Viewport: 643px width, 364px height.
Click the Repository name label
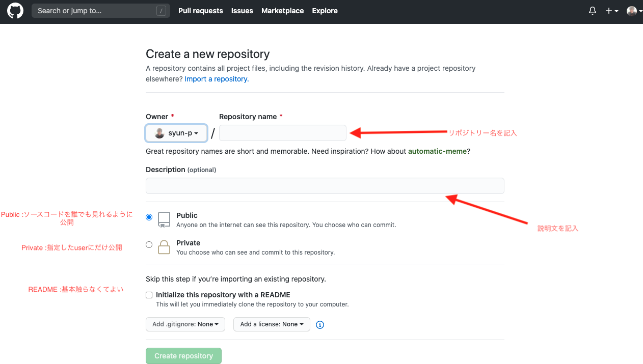coord(251,117)
